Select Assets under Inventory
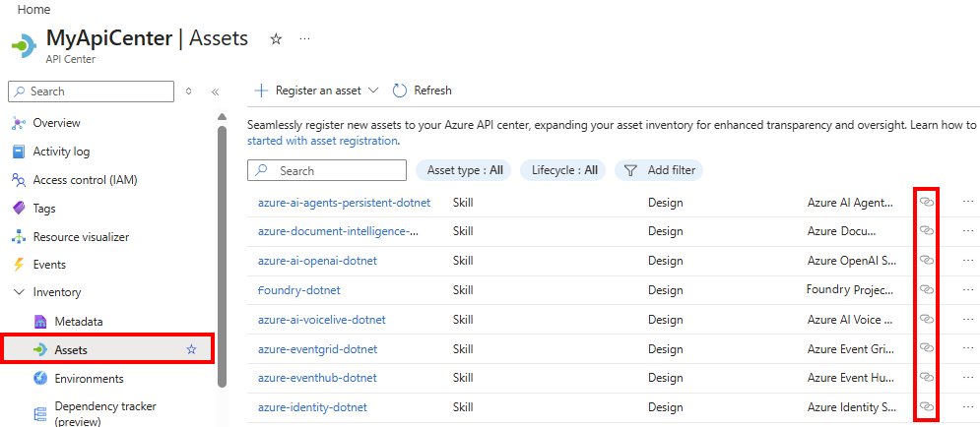 pos(108,349)
